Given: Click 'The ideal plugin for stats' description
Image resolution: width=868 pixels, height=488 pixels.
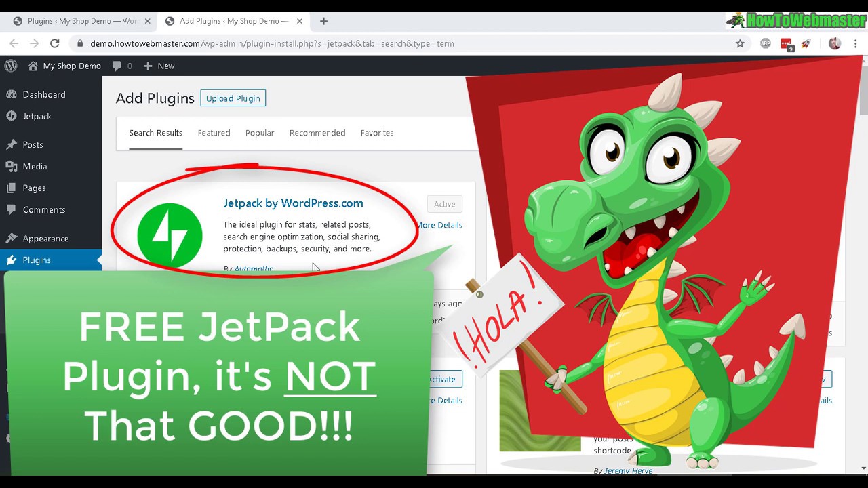Looking at the screenshot, I should pos(301,237).
